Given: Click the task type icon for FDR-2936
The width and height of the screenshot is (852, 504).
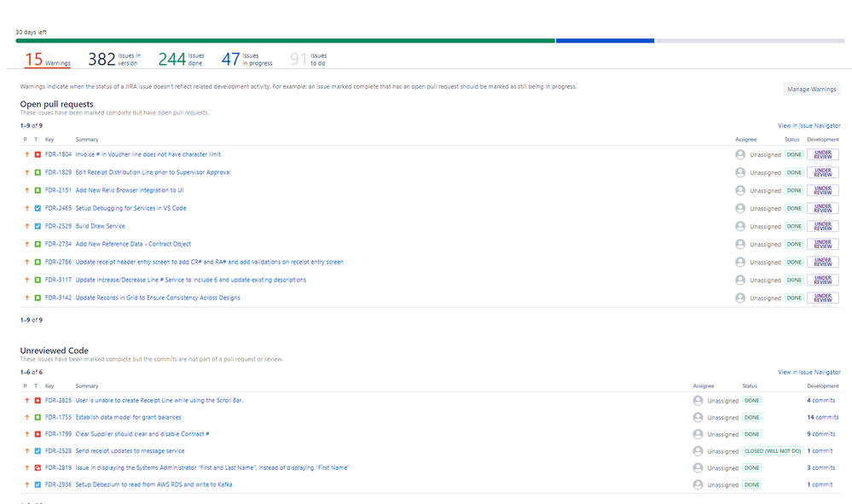Looking at the screenshot, I should tap(38, 484).
